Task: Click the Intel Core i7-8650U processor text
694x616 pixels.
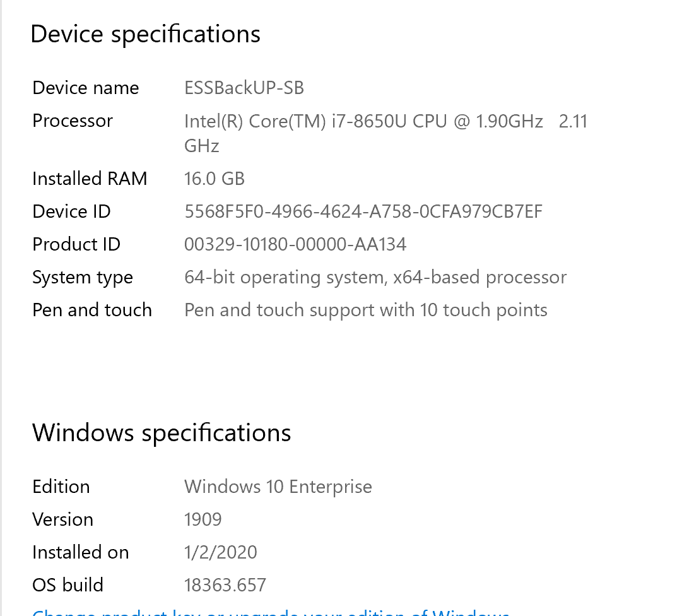Action: 363,121
